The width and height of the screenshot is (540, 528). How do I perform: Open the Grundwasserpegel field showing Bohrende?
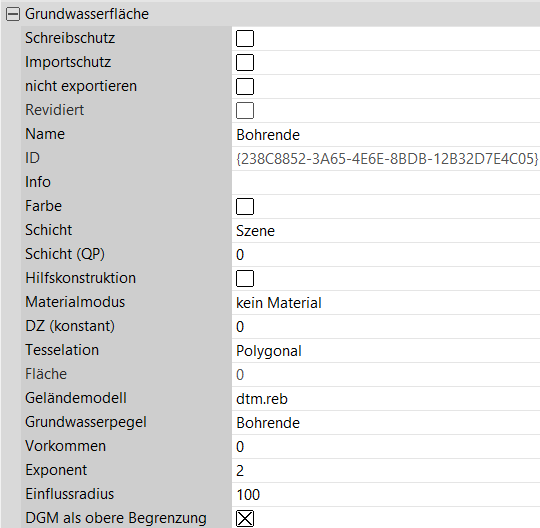[x=386, y=422]
